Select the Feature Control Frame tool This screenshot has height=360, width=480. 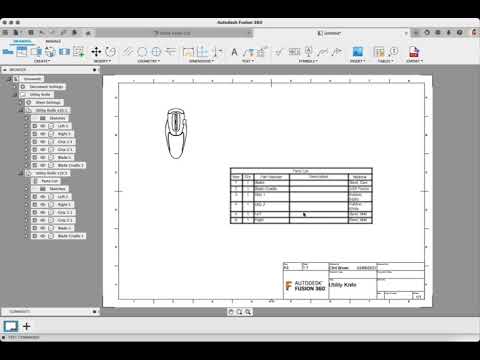294,52
